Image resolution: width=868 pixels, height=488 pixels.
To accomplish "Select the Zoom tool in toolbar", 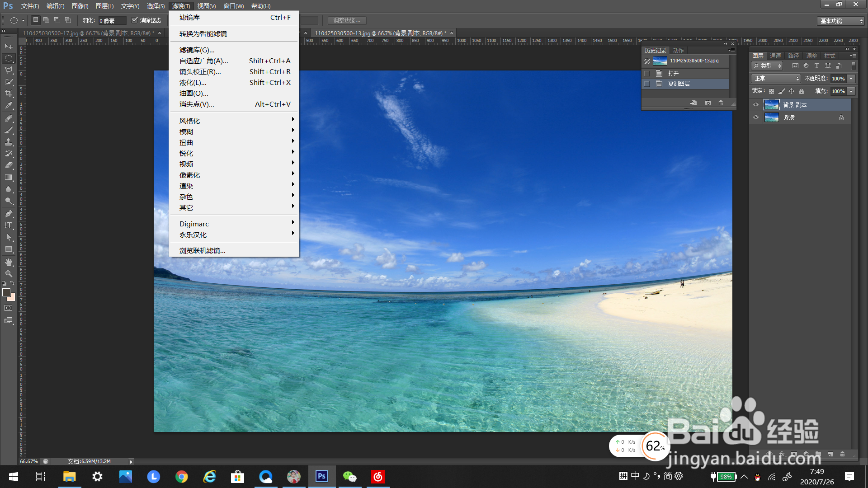I will (9, 274).
